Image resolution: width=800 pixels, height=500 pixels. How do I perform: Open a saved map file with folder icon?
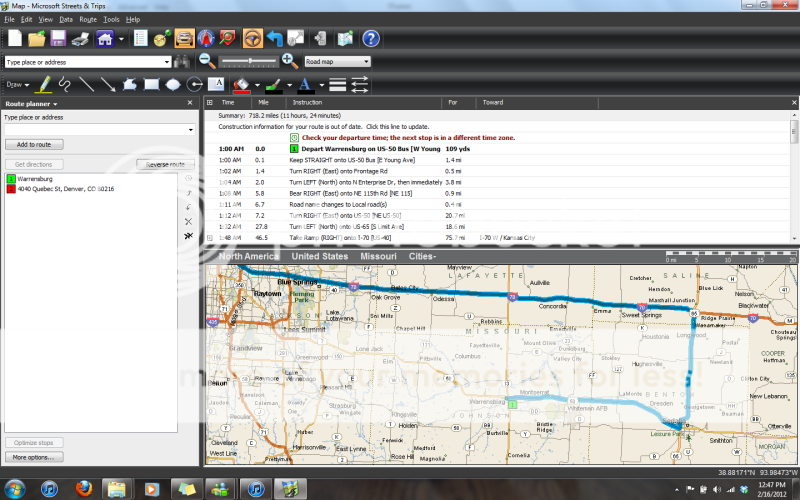tap(36, 38)
